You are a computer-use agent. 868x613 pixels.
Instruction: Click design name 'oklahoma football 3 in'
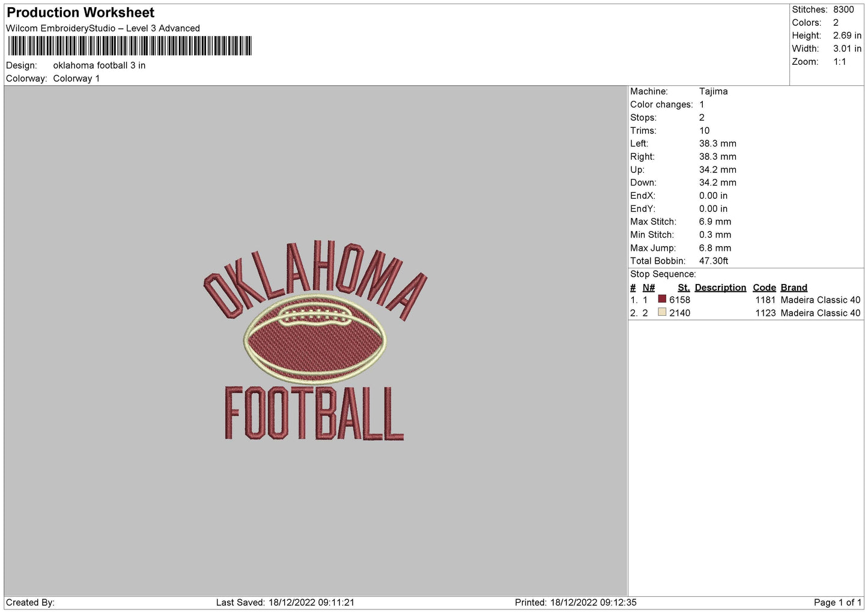click(x=99, y=65)
